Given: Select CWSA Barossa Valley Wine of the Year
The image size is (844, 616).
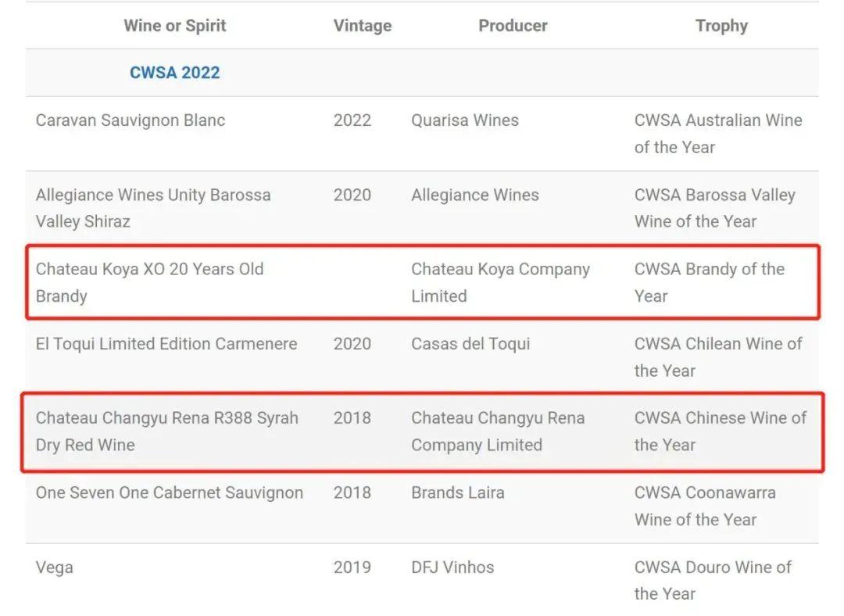Looking at the screenshot, I should click(714, 208).
